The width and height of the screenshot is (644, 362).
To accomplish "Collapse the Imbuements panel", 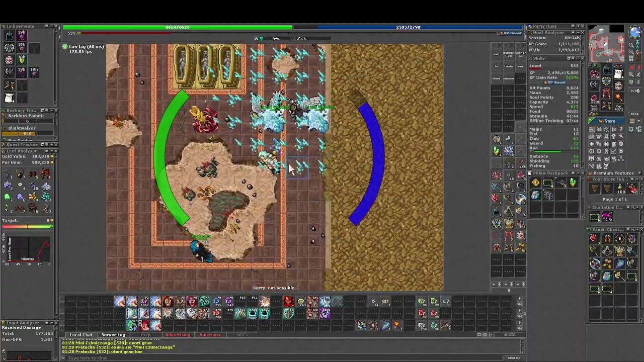I will point(52,26).
